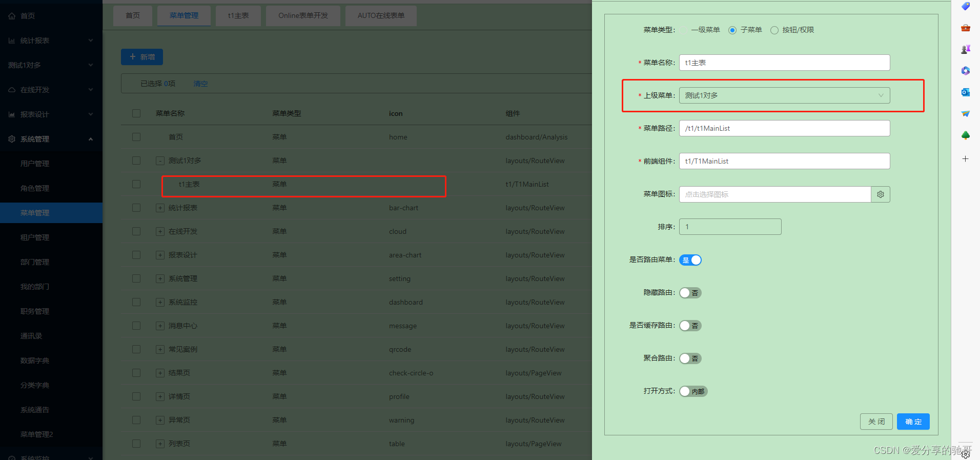Click the 排序 number input
980x460 pixels.
pos(730,227)
